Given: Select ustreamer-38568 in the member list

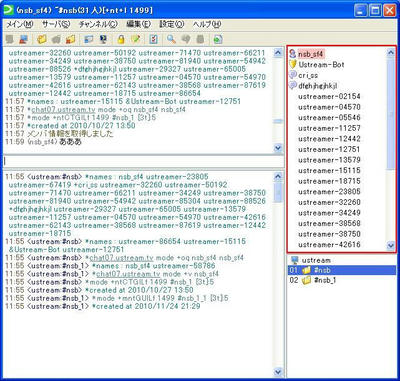Looking at the screenshot, I should tap(329, 224).
